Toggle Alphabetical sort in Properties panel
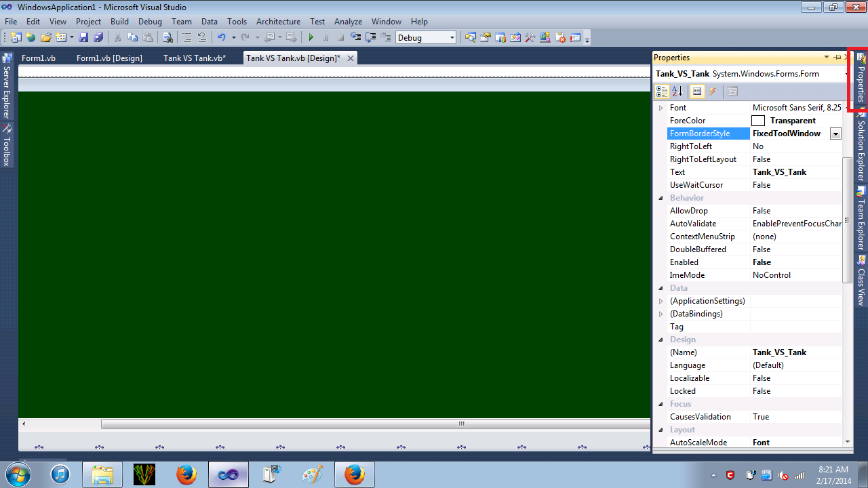868x488 pixels. (677, 91)
